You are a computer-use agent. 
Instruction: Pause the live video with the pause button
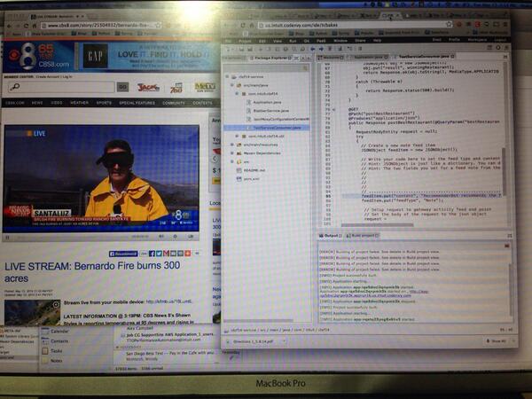pos(7,238)
